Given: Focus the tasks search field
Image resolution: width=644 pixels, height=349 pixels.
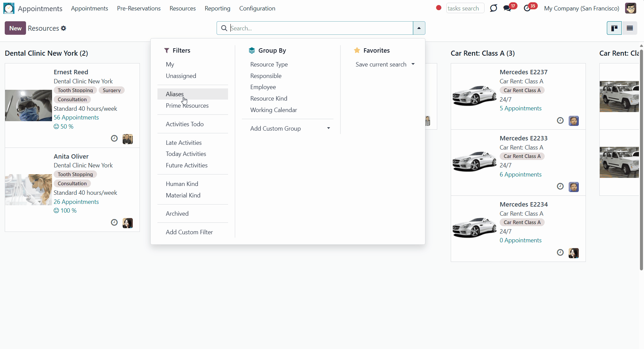Looking at the screenshot, I should 465,8.
